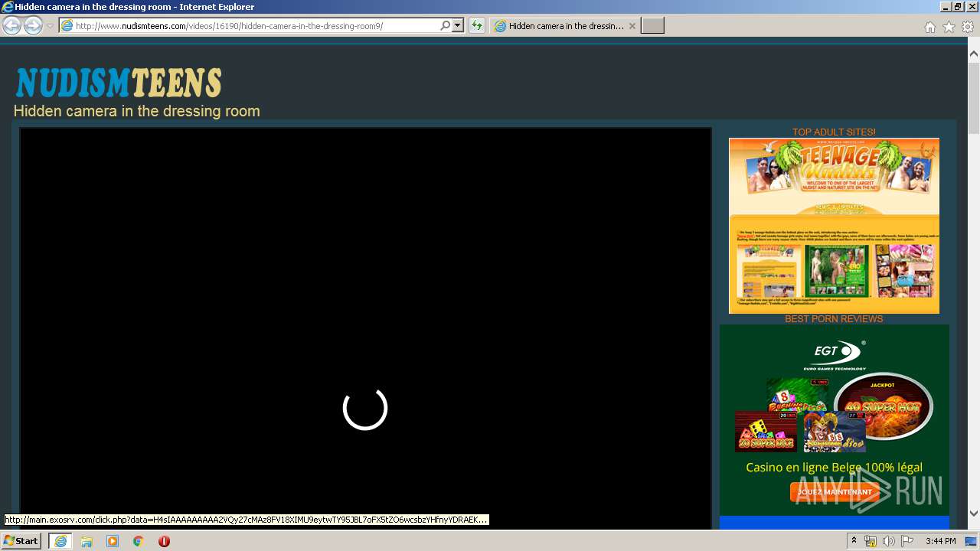Viewport: 980px width, 551px height.
Task: Open Windows Explorer folder icon in taskbar
Action: tap(87, 541)
